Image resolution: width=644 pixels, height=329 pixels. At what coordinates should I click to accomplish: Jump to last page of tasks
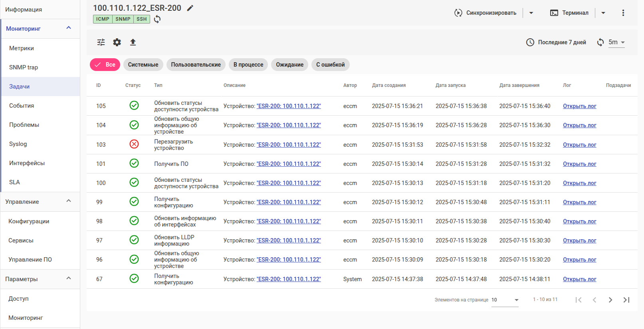626,300
